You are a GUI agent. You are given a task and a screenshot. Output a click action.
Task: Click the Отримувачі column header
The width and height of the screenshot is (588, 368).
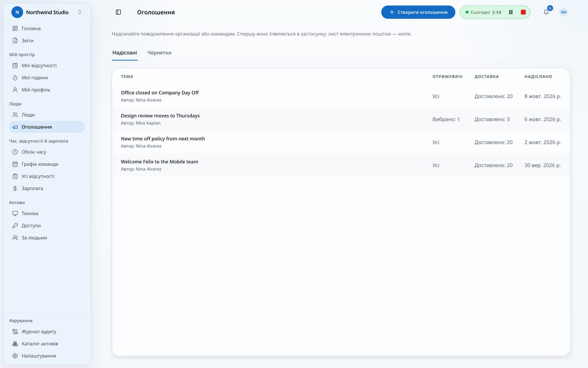[x=447, y=77]
